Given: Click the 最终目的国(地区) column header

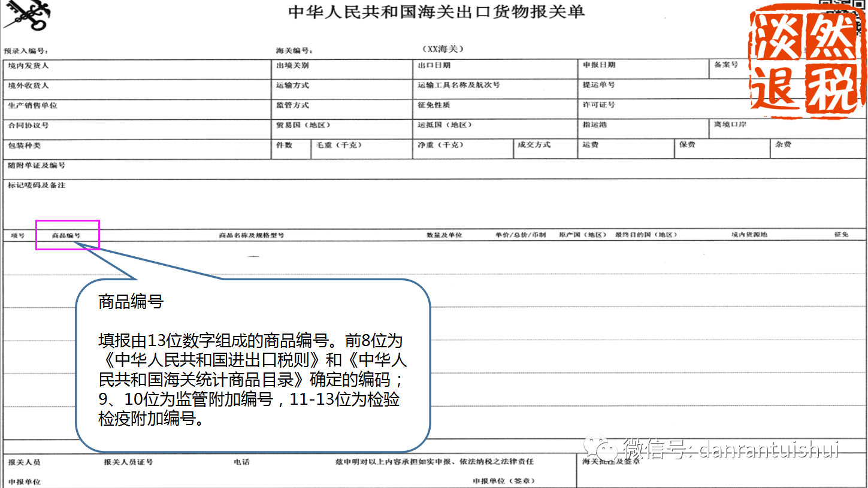Looking at the screenshot, I should (646, 235).
